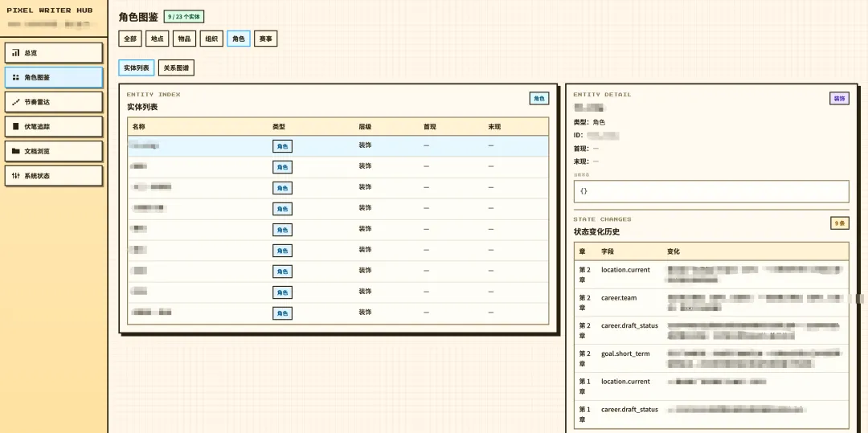Viewport: 868px width, 433px height.
Task: Click the 第2章 career.draft_status field cell
Action: pos(629,325)
